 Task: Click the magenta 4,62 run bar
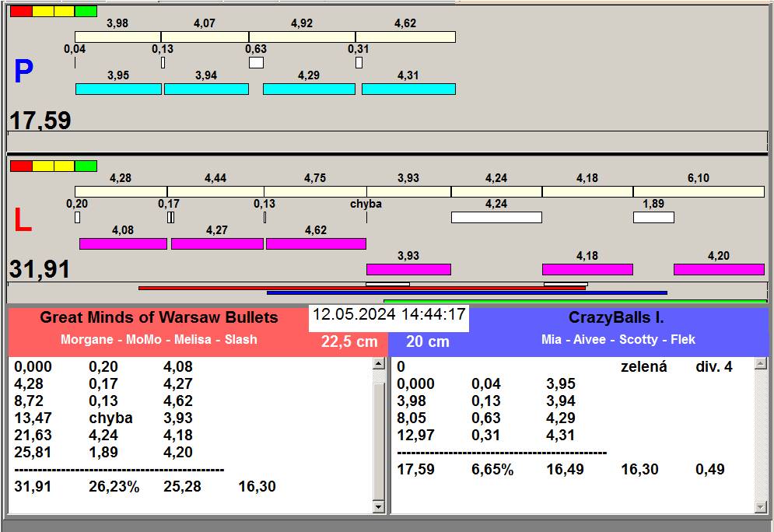317,243
